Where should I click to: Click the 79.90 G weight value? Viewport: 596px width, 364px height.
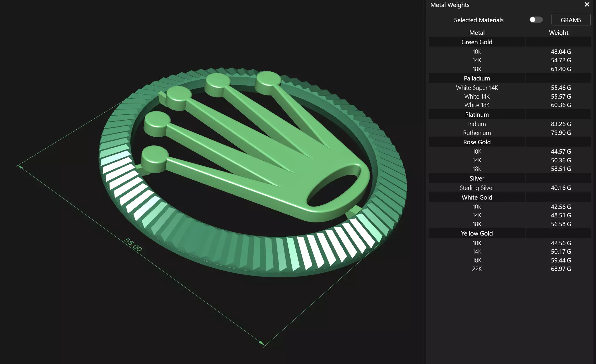point(561,133)
